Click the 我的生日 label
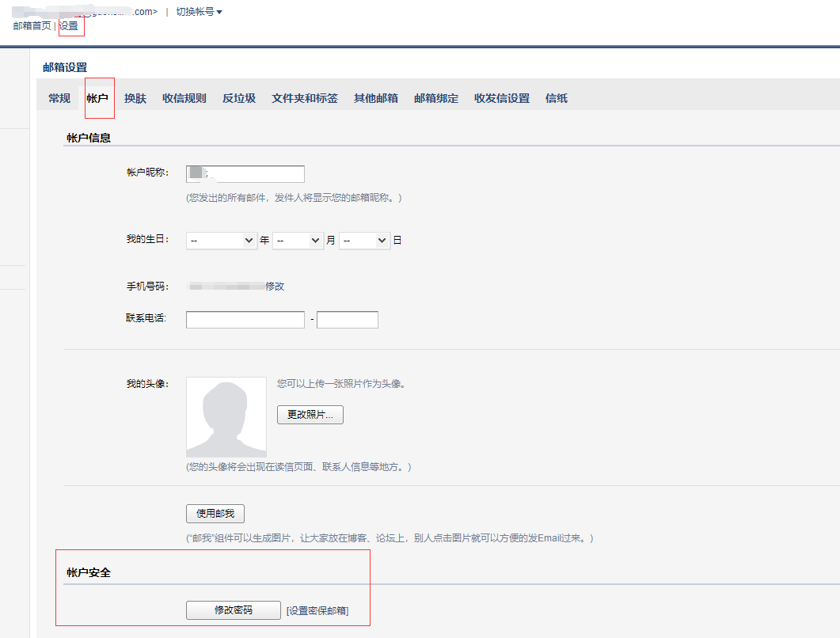 coord(147,239)
